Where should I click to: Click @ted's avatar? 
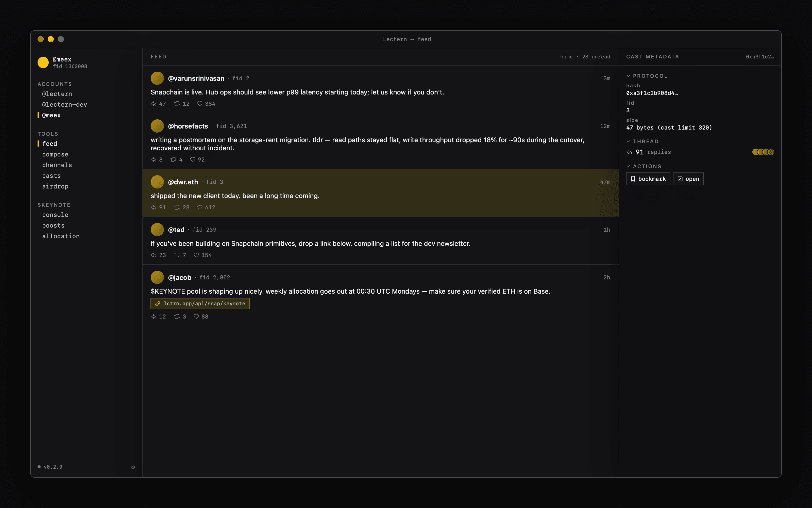coord(157,229)
